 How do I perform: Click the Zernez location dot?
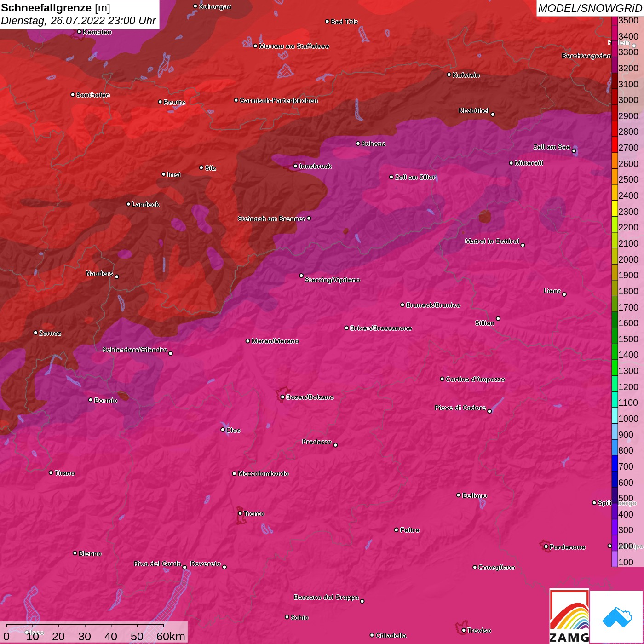tap(35, 333)
